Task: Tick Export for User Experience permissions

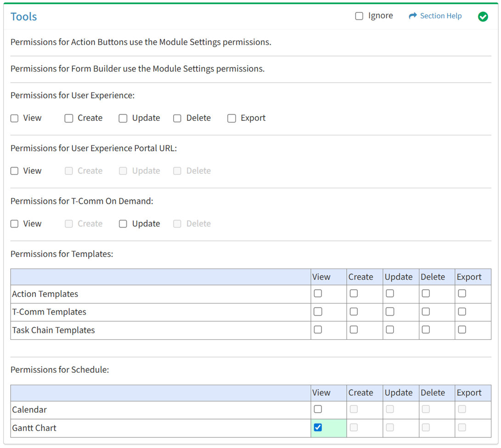Action: 232,118
